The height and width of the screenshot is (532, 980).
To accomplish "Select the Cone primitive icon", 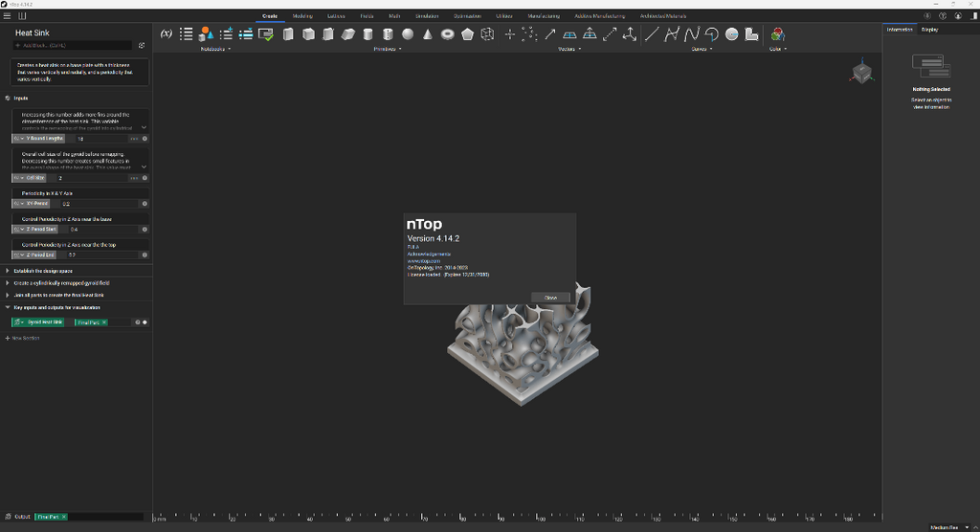I will [x=428, y=33].
